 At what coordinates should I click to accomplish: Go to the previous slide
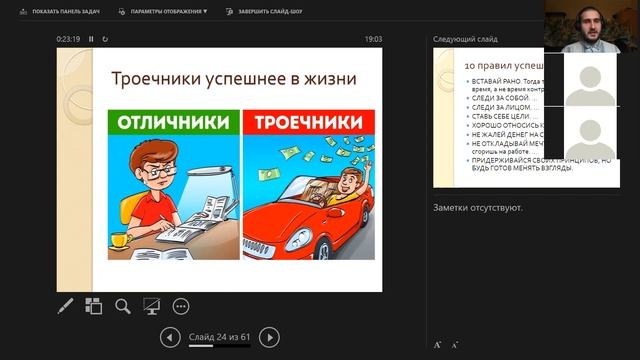170,338
